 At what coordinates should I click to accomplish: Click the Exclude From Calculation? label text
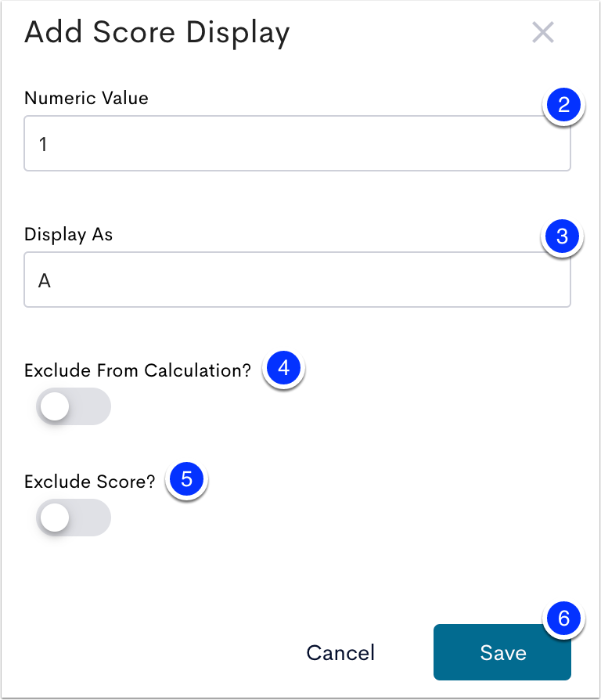point(138,370)
